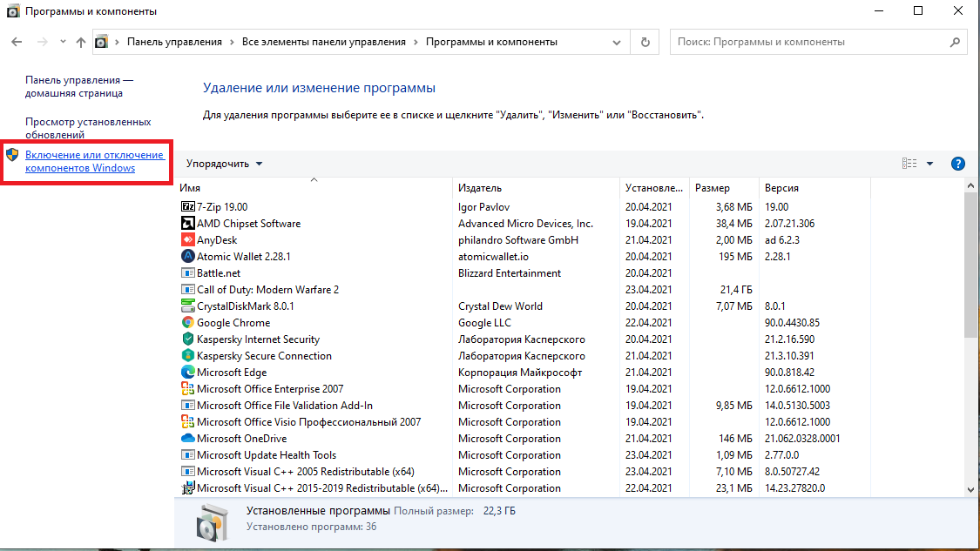Sort list by Издатель column header
Viewport: 980px width, 551px height.
(480, 188)
